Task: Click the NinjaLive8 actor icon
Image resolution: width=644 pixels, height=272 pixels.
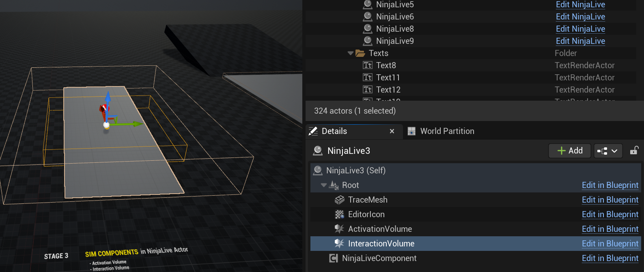Action: tap(368, 29)
